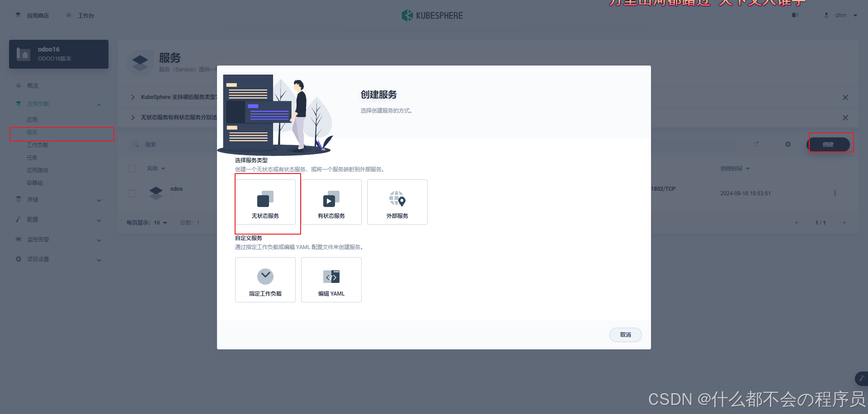868x414 pixels.
Task: Expand the Configuration (配置) section
Action: [x=59, y=220]
